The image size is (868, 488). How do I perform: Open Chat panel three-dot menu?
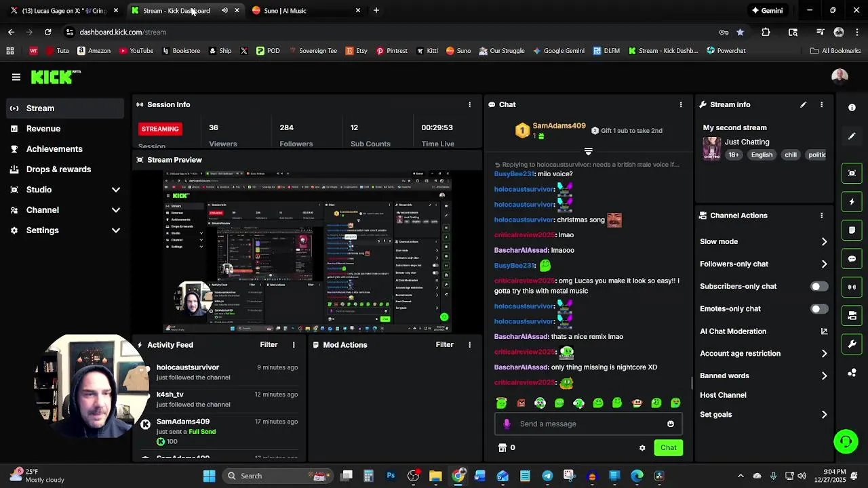pyautogui.click(x=681, y=104)
